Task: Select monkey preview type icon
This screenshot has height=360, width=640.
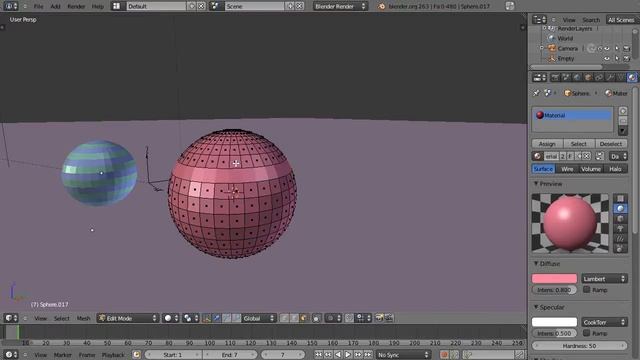Action: 620,229
